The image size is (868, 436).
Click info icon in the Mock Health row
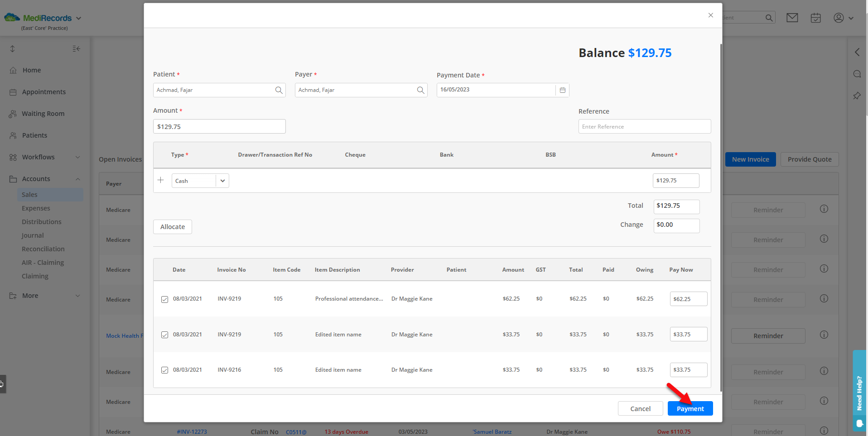pos(824,335)
